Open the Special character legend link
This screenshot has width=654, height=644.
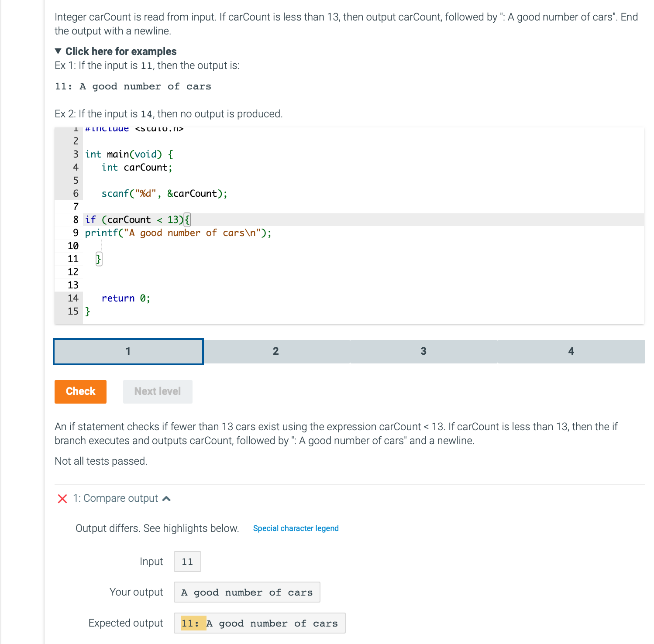tap(296, 528)
